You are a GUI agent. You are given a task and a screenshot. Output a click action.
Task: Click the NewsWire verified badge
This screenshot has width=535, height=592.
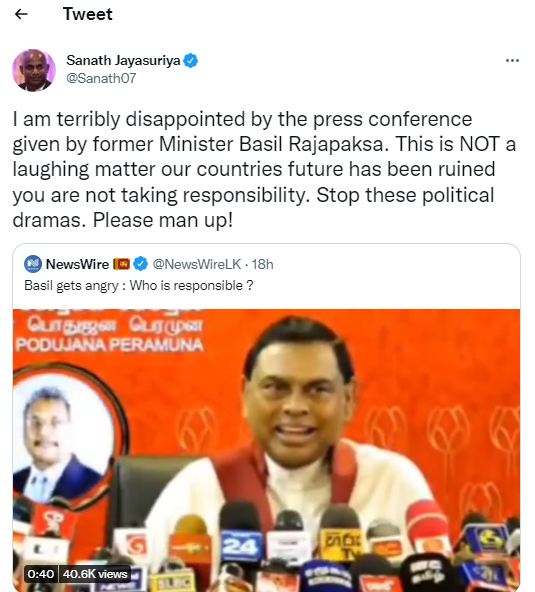[140, 264]
